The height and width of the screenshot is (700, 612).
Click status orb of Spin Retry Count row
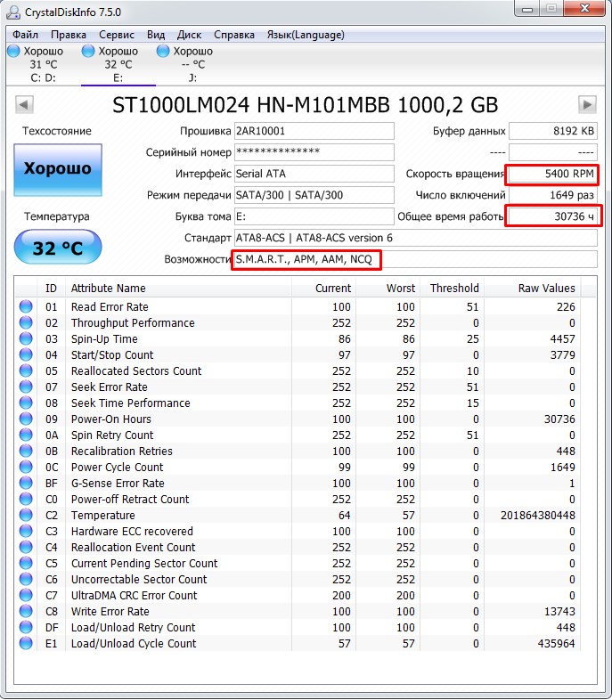pos(26,435)
